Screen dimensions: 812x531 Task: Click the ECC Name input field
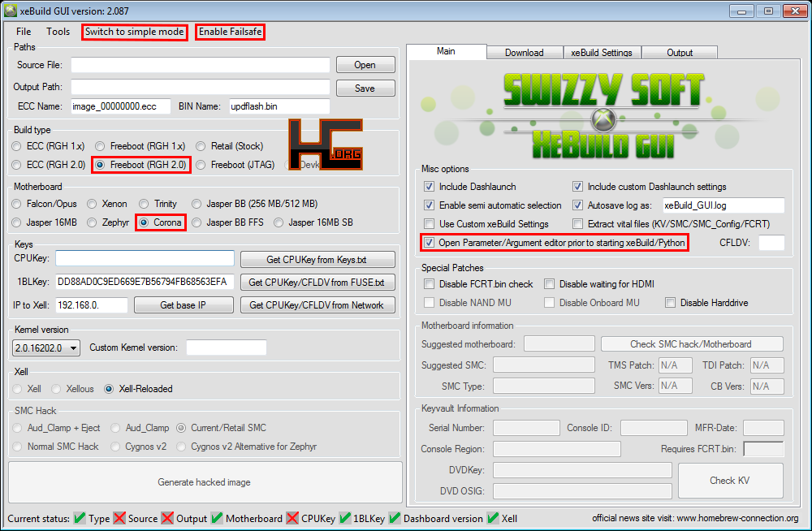tap(121, 106)
